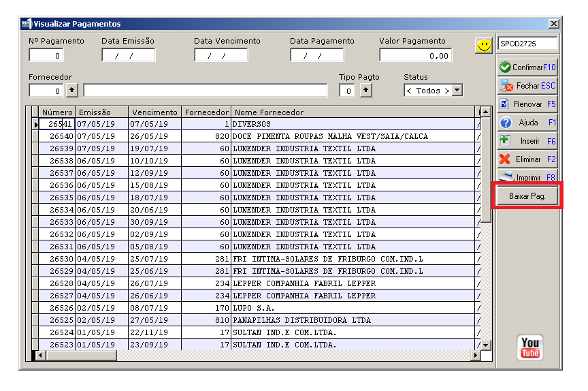Click the Confirmar F10 button
This screenshot has height=391, width=588.
tap(527, 67)
